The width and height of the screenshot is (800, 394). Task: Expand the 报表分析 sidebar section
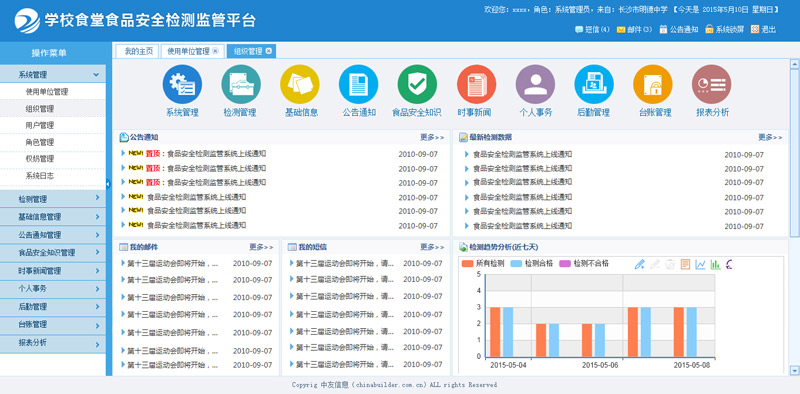tap(53, 342)
